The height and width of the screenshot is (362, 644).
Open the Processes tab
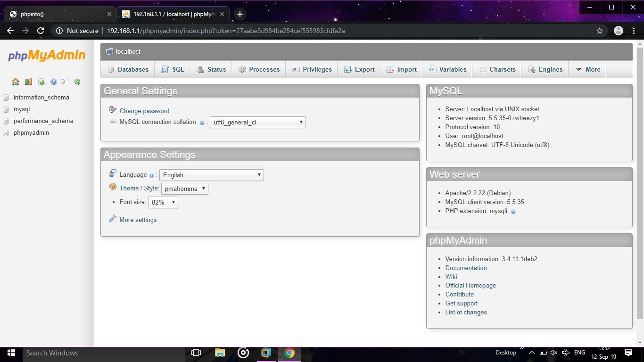point(259,69)
